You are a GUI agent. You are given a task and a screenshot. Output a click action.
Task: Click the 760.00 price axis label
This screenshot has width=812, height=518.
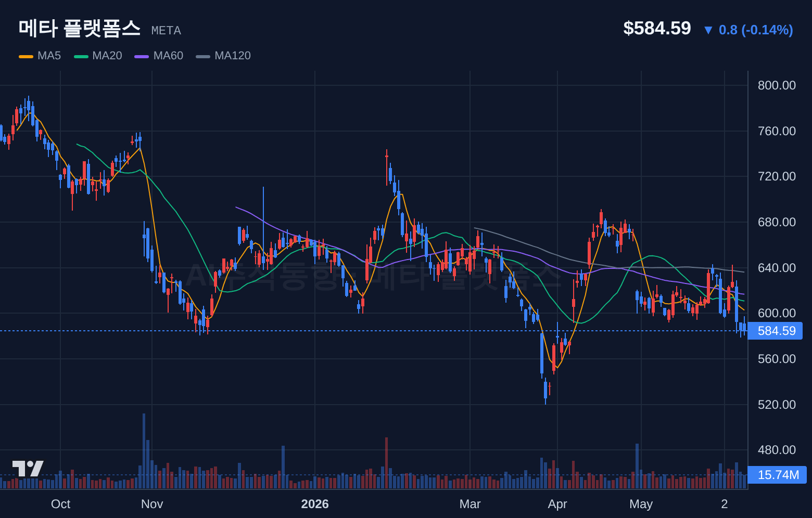click(x=777, y=131)
